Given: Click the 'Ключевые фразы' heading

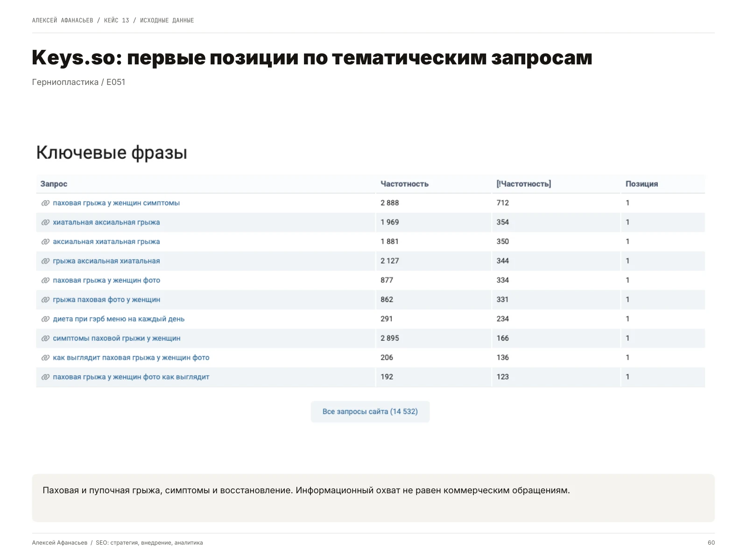Looking at the screenshot, I should click(112, 153).
